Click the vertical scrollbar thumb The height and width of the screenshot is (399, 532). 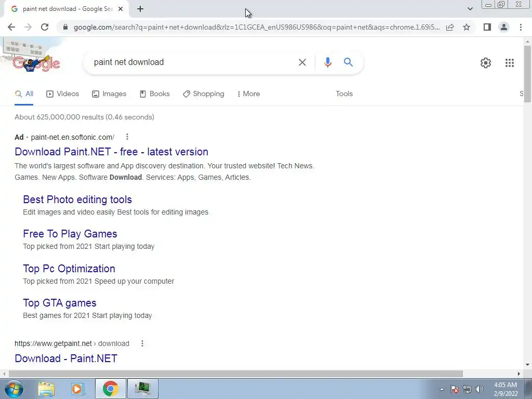point(527,74)
